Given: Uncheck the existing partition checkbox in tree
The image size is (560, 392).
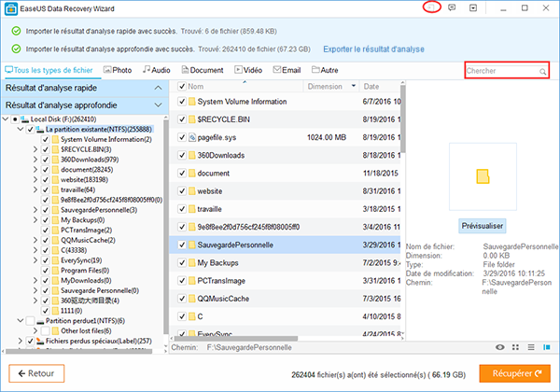Looking at the screenshot, I should pos(30,129).
